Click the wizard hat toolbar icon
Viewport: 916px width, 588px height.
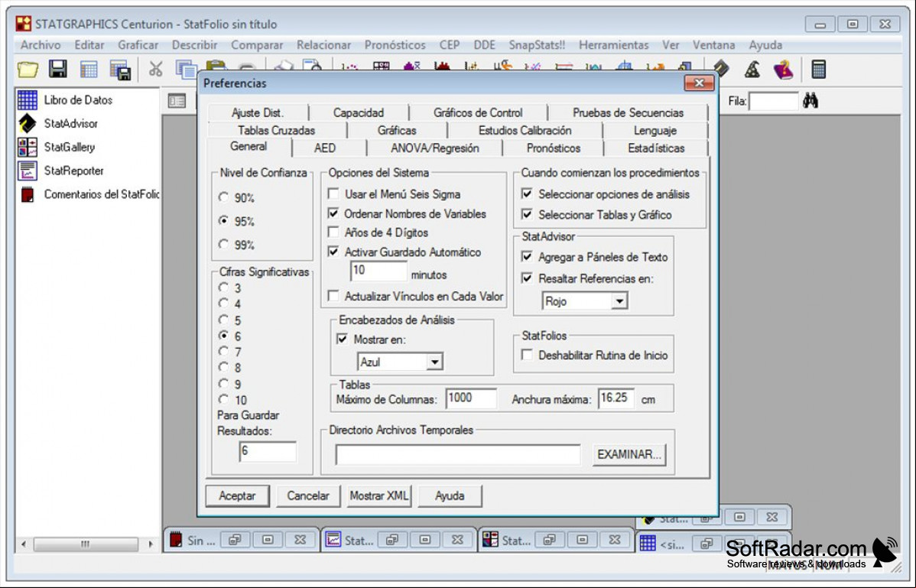[x=752, y=70]
